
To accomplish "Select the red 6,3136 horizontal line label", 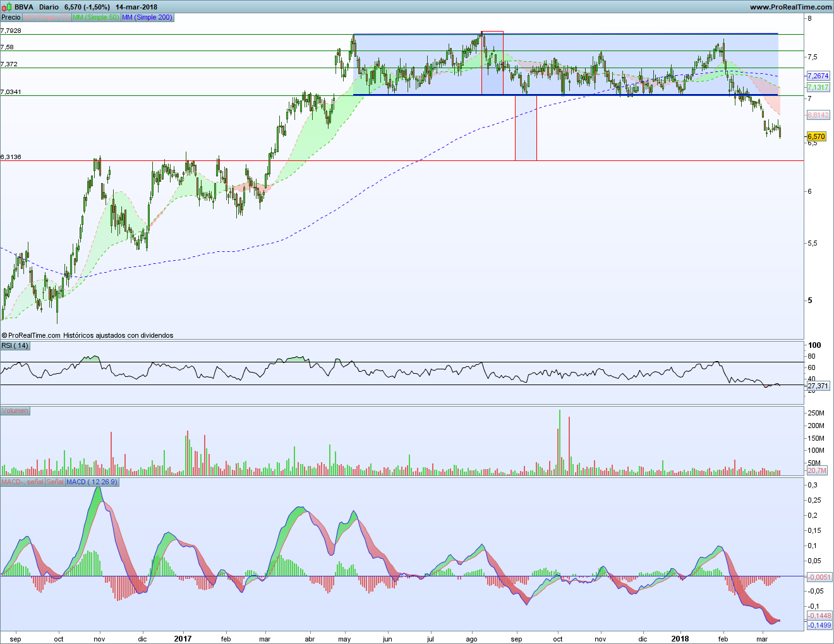I will click(11, 157).
